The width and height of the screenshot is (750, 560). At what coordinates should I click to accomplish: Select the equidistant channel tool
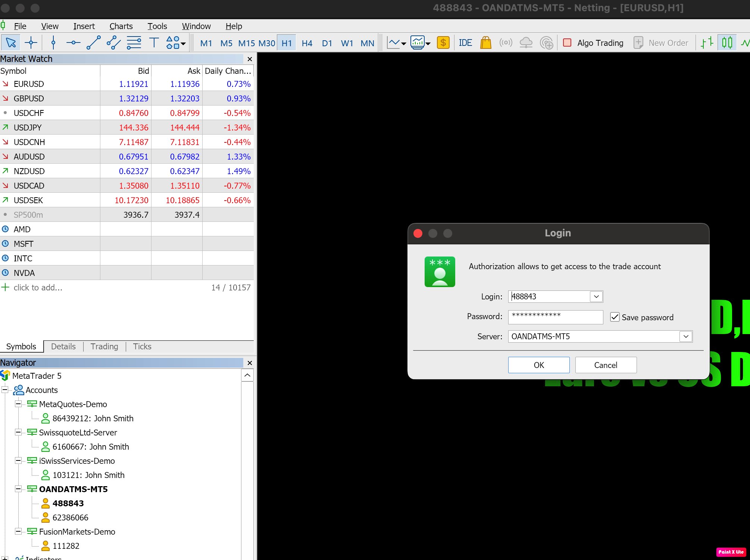pyautogui.click(x=114, y=43)
